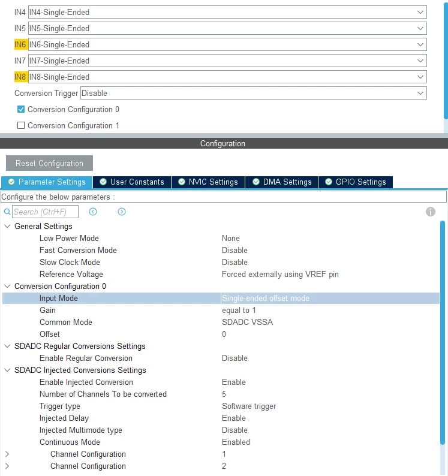Switch to Parameter Settings tab
Viewport: 448px width, 476px height.
tap(47, 182)
